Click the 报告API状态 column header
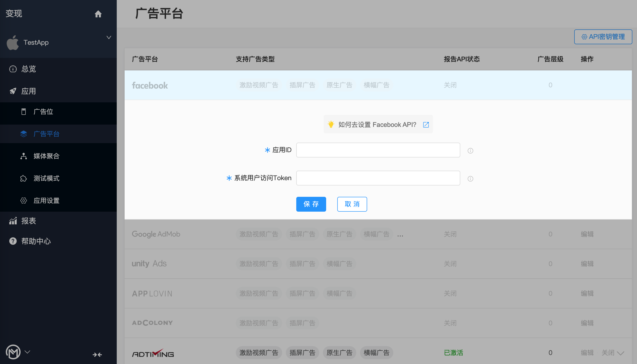Screen dimensions: 637x364 (462, 59)
